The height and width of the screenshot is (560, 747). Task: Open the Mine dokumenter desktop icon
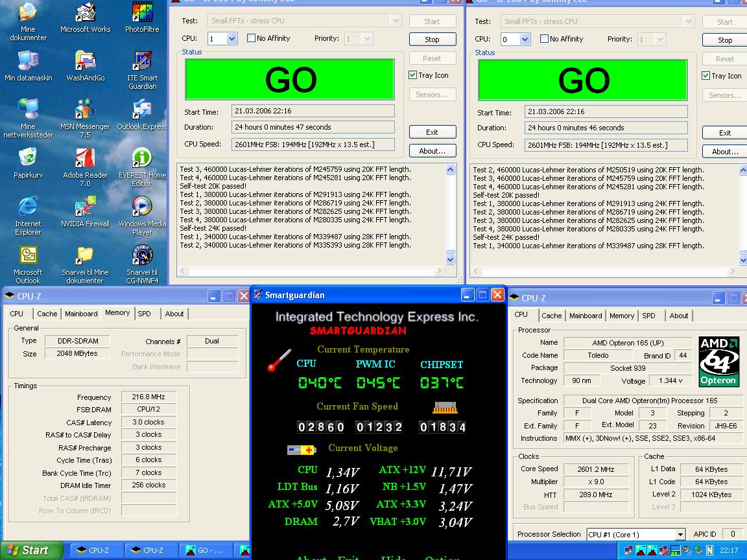click(28, 21)
